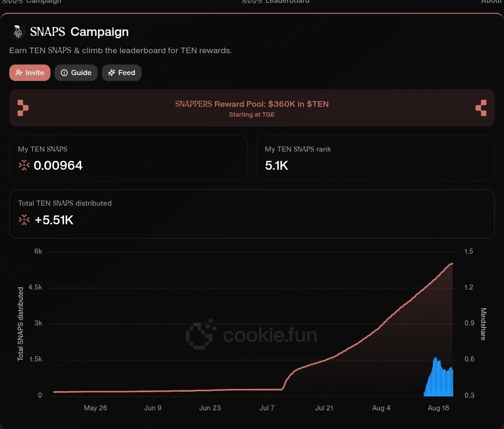Viewport: 504px width, 429px height.
Task: Click the 'SNAPS Campaign' heading
Action: 79,32
